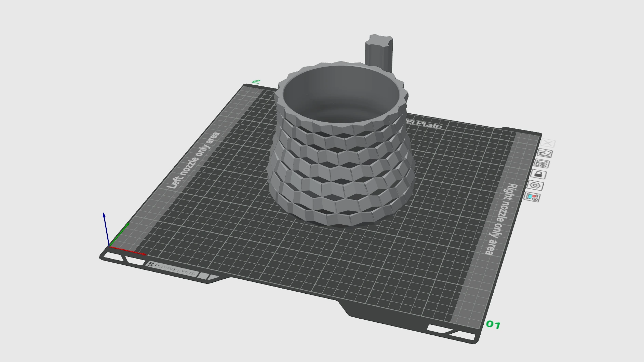Arrange objects on plate icon
Screen dimensions: 644x362
coord(542,164)
